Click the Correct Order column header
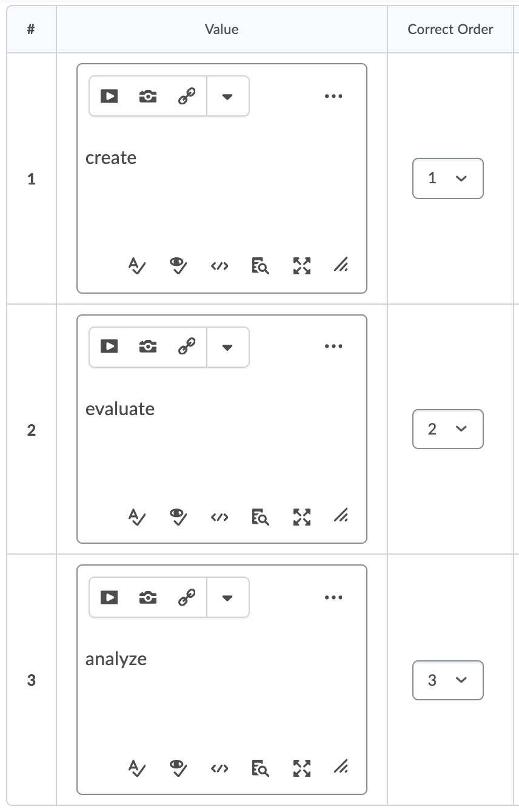 coord(449,29)
